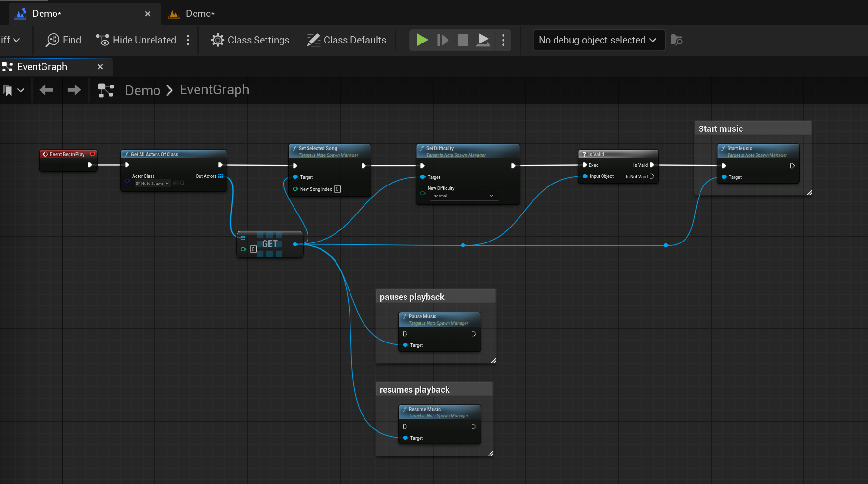The height and width of the screenshot is (484, 868).
Task: Click Pause Music exec input pin
Action: (x=405, y=334)
